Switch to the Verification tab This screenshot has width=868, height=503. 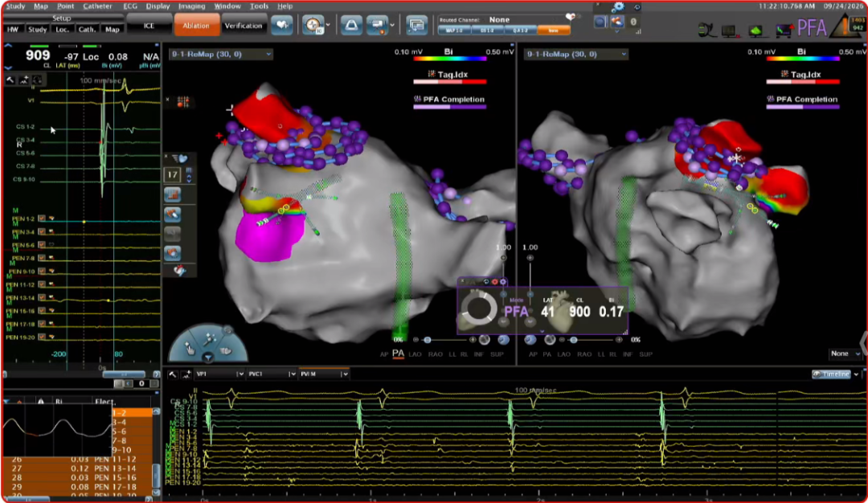[x=244, y=26]
